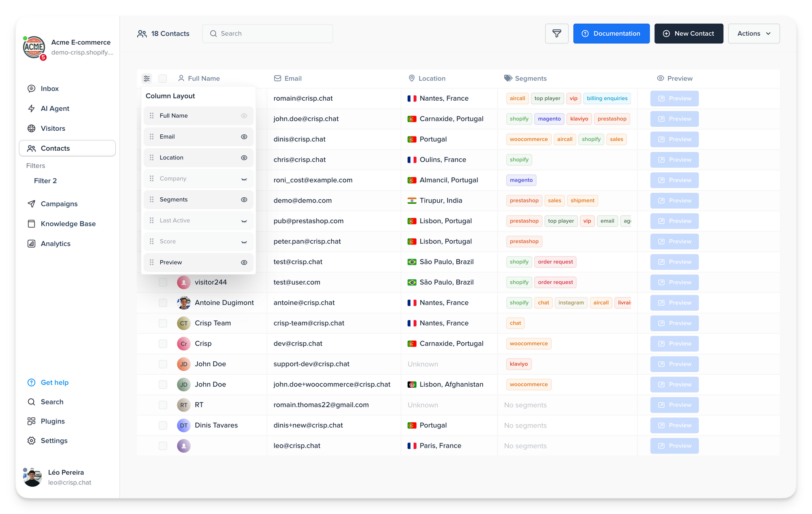812x514 pixels.
Task: Click the red klaviyo tag in support-dev row
Action: [x=518, y=364]
